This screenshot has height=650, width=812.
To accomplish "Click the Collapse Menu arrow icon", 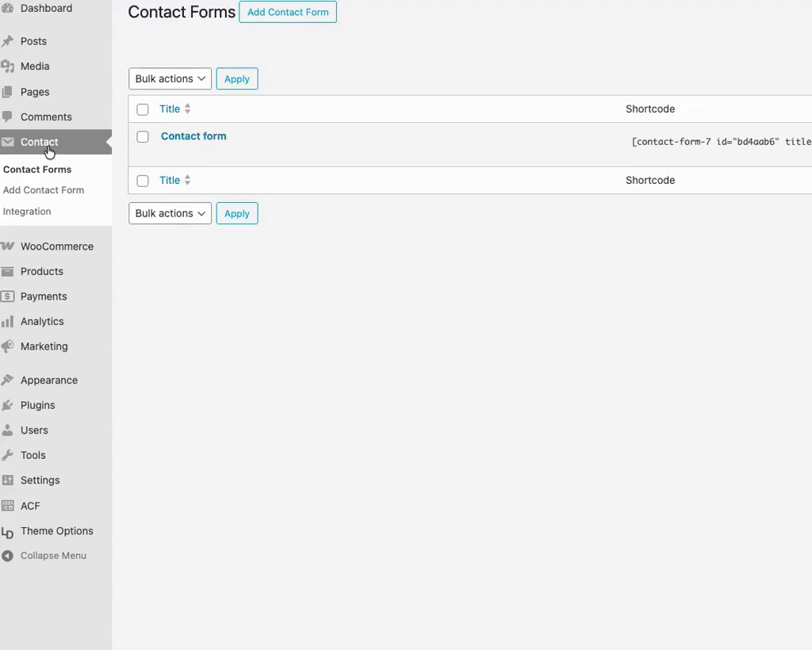I will [x=8, y=556].
